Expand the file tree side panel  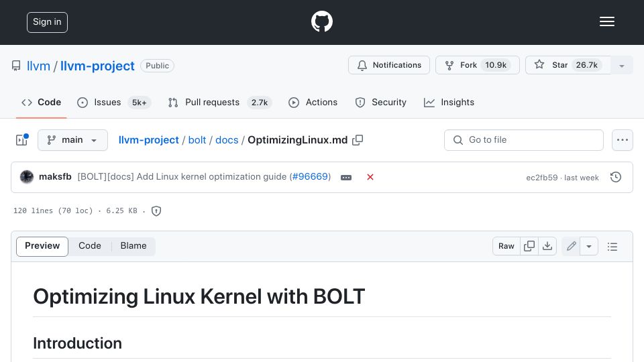click(21, 140)
